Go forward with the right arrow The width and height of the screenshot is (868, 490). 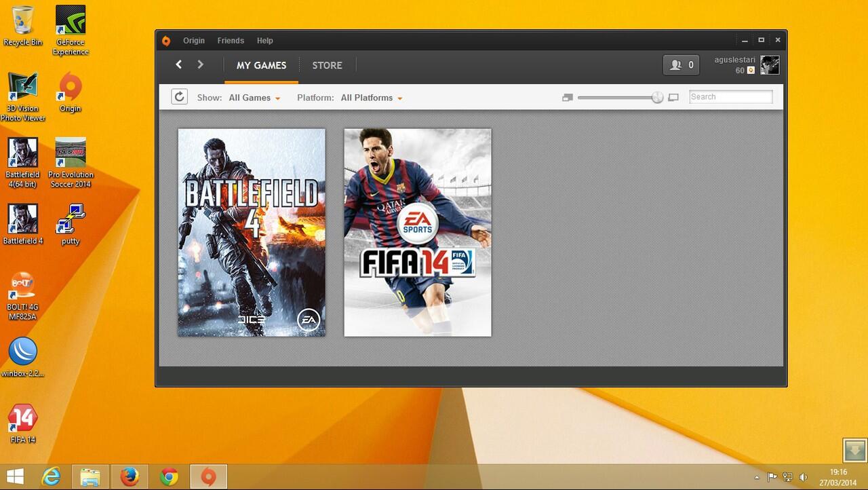pos(201,64)
